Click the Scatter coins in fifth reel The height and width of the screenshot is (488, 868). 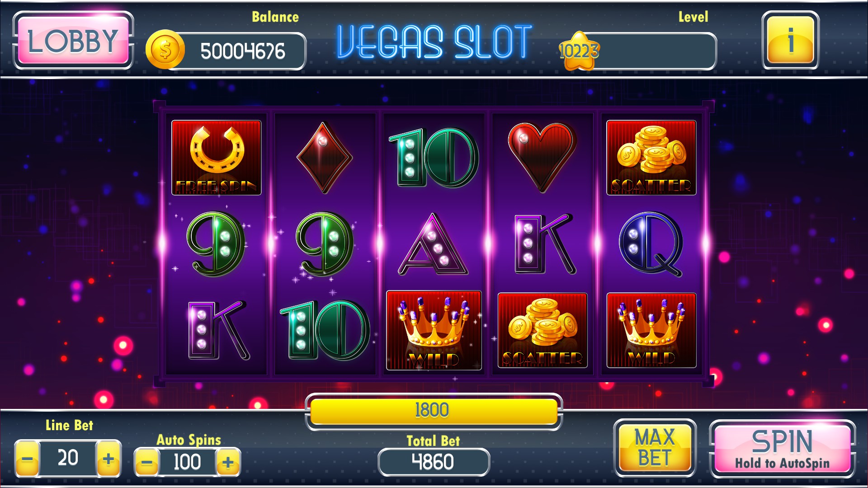(651, 158)
